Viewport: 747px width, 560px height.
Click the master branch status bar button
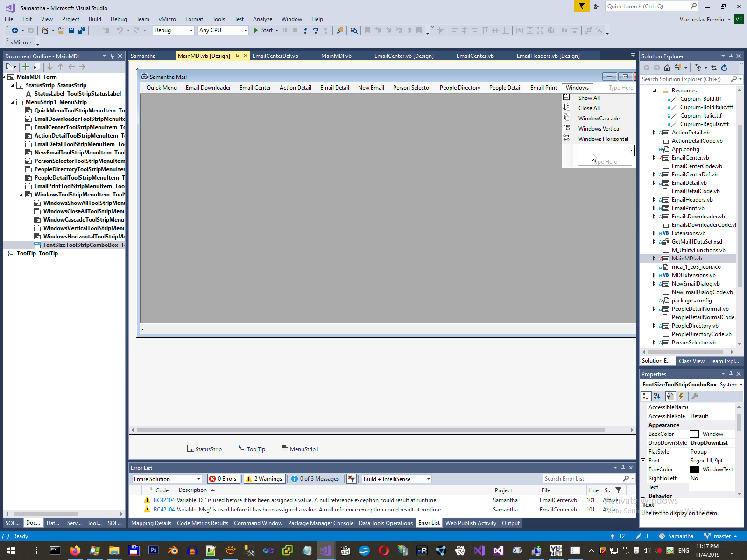click(720, 536)
